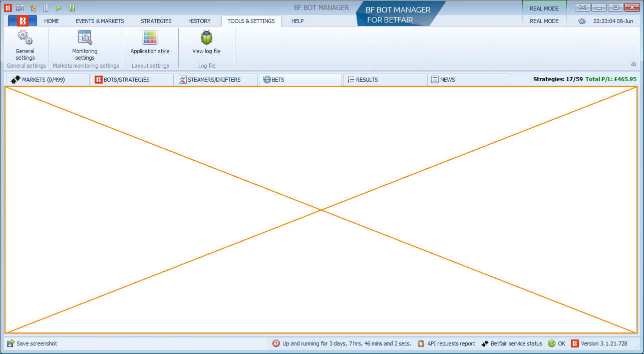Open the NEWS tab
This screenshot has width=644, height=354.
coord(469,80)
